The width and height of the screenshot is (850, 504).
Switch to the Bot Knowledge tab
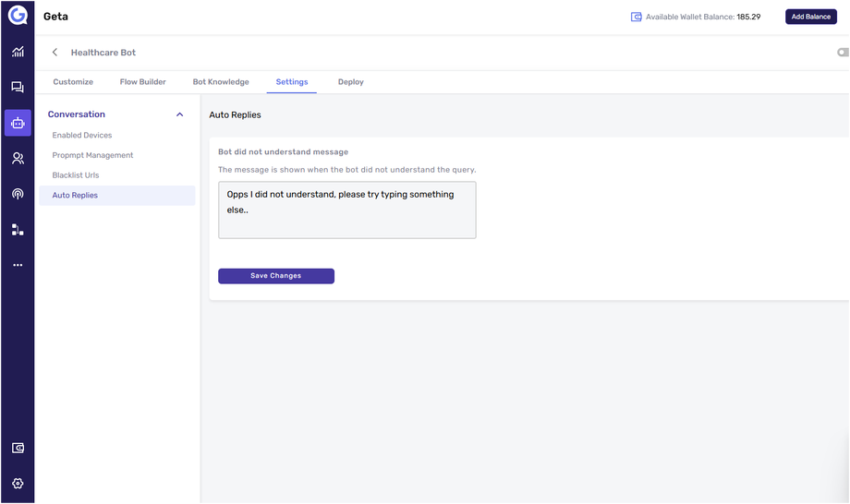pos(221,82)
